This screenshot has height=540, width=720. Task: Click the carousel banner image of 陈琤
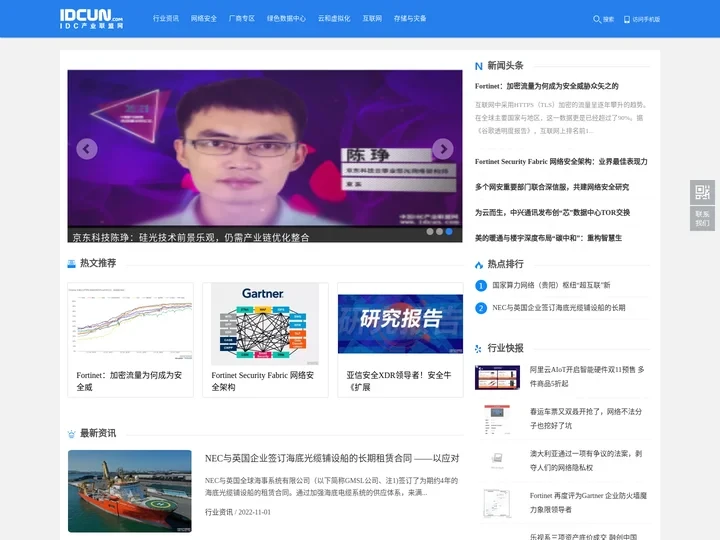coord(265,148)
